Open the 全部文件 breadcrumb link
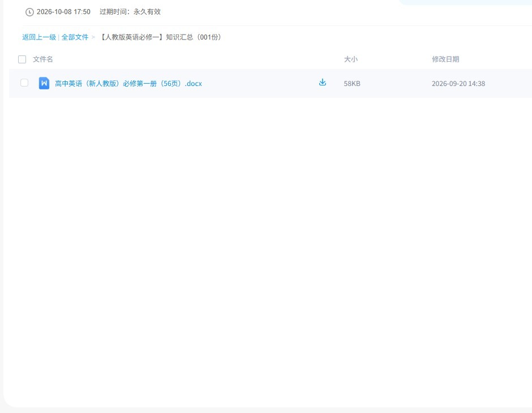The height and width of the screenshot is (413, 532). pos(75,37)
